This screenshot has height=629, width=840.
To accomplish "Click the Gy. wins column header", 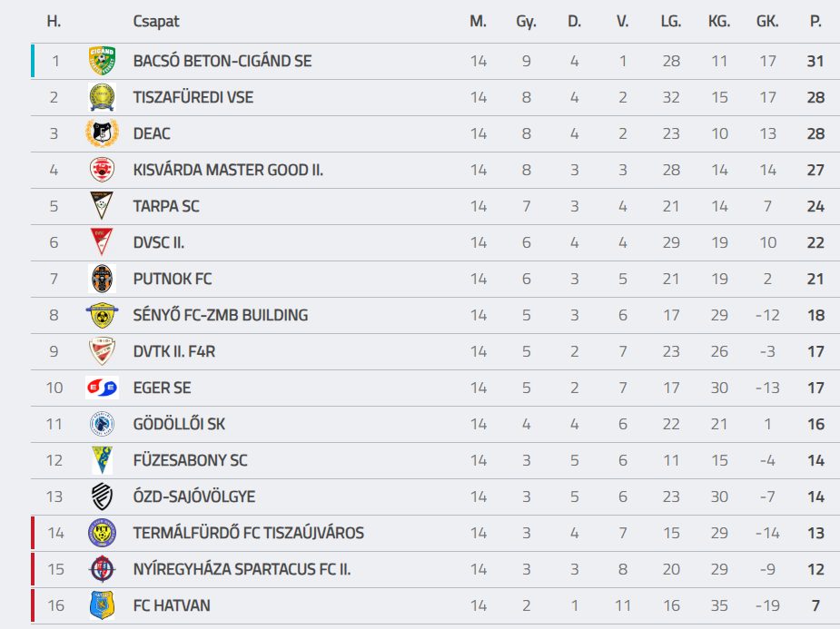I will pos(526,21).
